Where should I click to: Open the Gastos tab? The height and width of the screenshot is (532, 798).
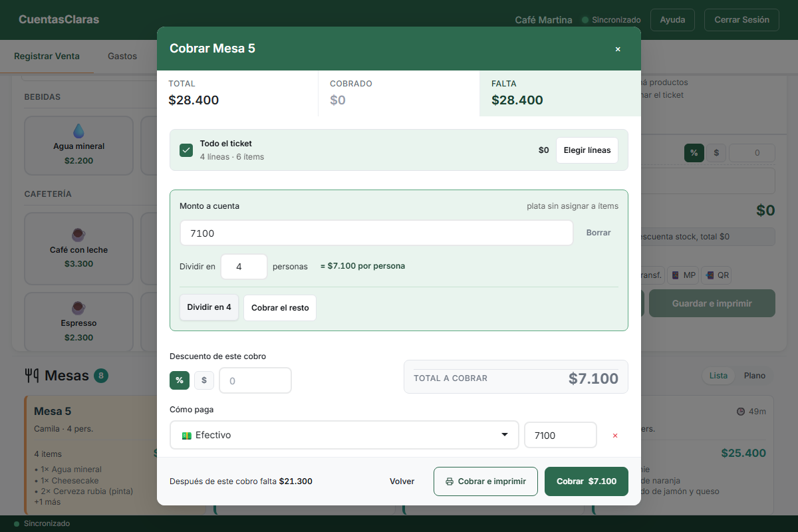[122, 56]
